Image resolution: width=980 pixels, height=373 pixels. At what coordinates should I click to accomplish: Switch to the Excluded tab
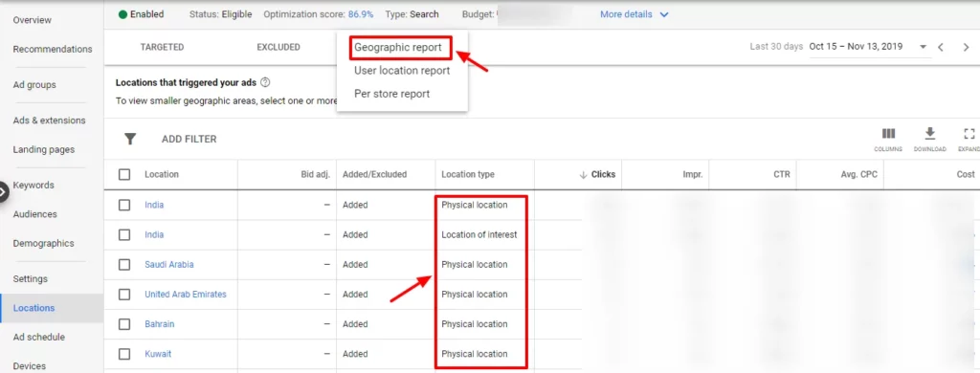click(x=278, y=47)
